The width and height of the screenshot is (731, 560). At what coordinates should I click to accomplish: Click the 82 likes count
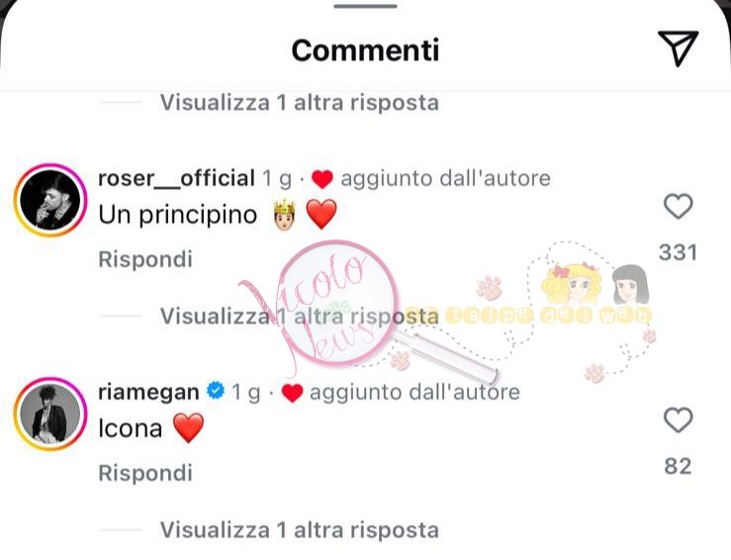tap(678, 466)
